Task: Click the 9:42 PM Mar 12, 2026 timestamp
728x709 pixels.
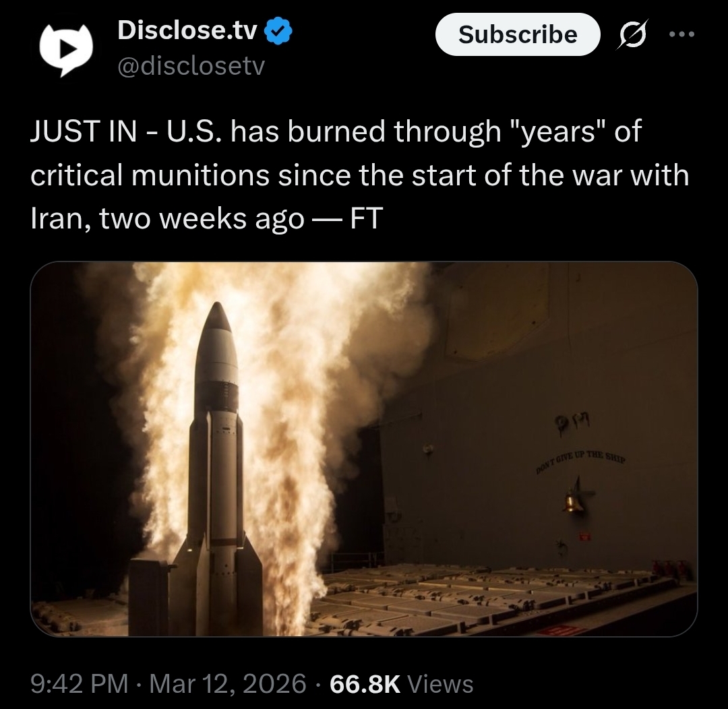Action: [x=169, y=683]
